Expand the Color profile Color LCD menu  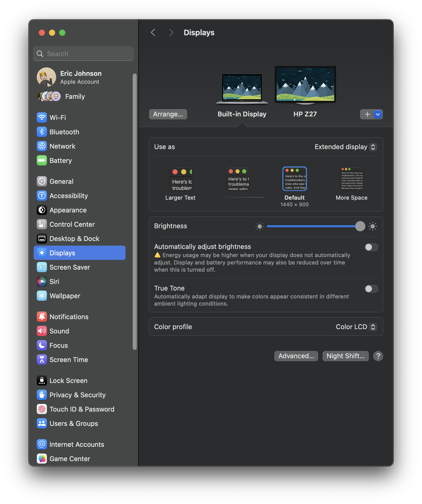pyautogui.click(x=356, y=327)
